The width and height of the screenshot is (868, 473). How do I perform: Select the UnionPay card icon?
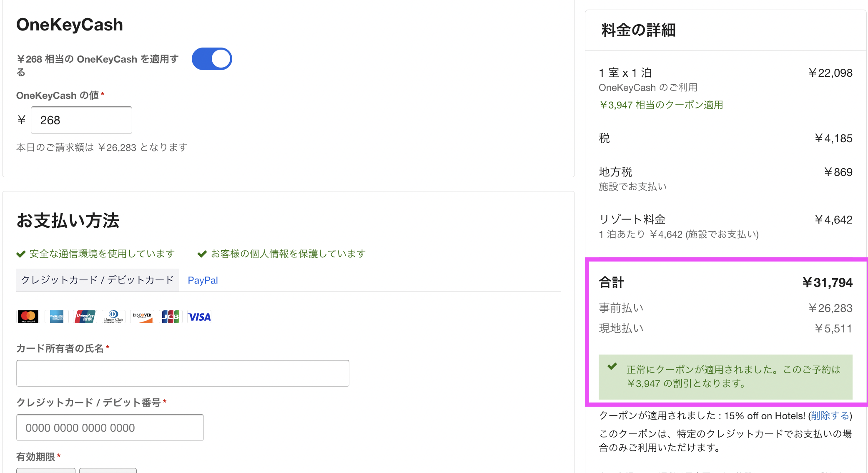(85, 317)
